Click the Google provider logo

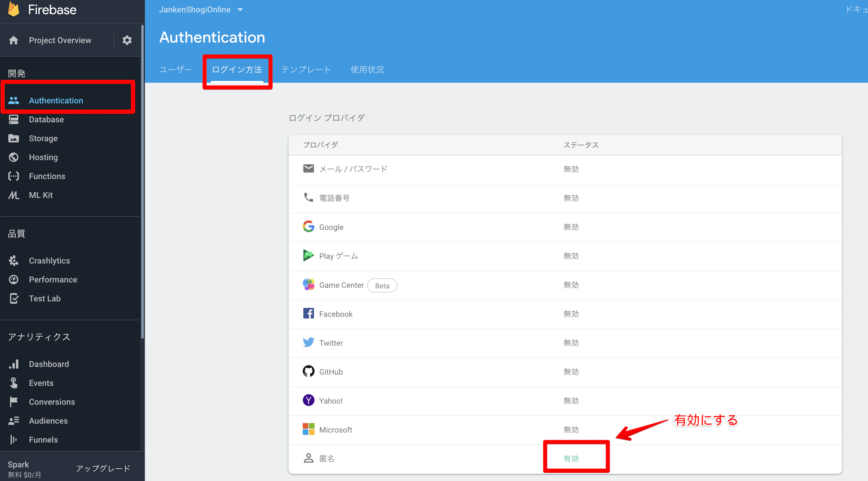(x=308, y=227)
